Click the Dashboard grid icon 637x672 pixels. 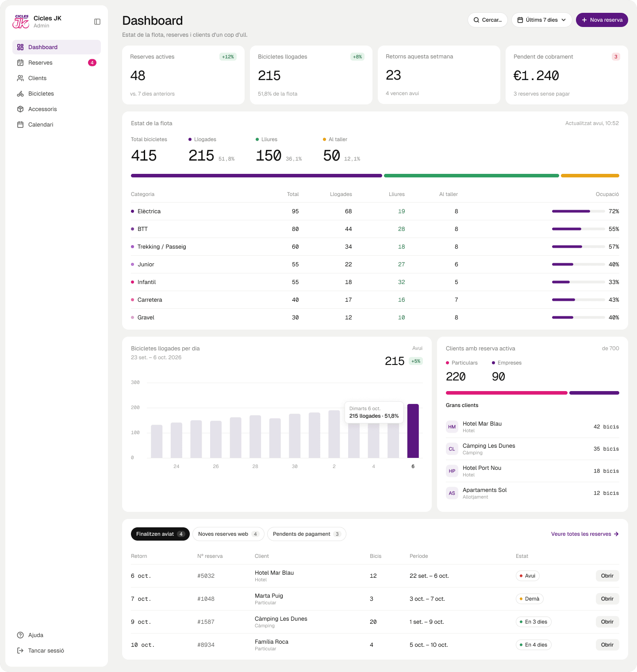pyautogui.click(x=20, y=47)
